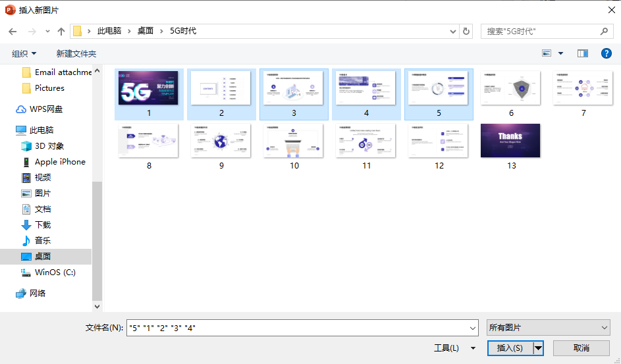Refresh the 5G时代 folder view
Image resolution: width=621 pixels, height=364 pixels.
coord(466,31)
